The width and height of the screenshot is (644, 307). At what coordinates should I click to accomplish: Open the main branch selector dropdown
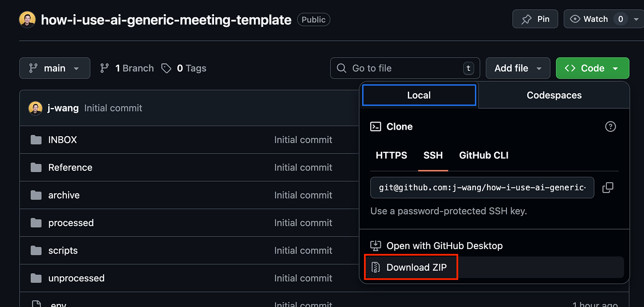point(55,68)
